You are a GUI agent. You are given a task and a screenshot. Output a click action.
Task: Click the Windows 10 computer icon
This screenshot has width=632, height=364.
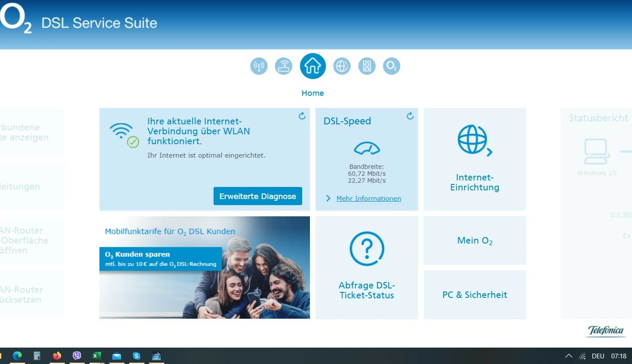597,152
